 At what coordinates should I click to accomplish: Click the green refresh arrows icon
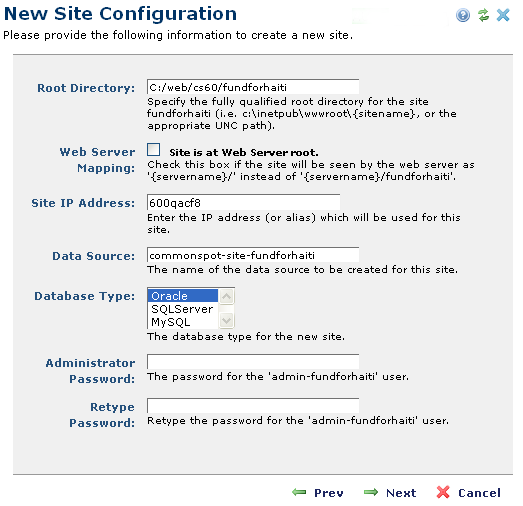coord(483,15)
